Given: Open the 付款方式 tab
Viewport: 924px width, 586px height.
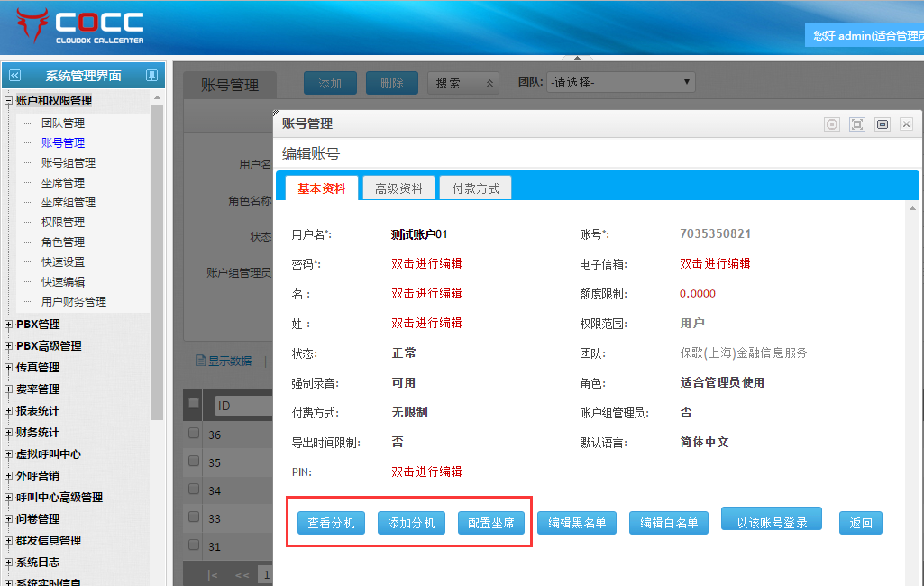Looking at the screenshot, I should [475, 188].
